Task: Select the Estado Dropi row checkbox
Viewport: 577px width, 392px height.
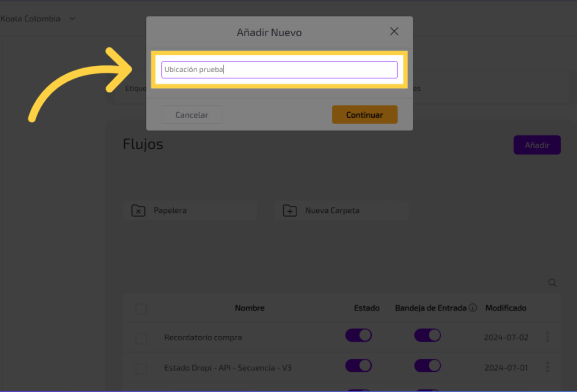Action: 141,368
